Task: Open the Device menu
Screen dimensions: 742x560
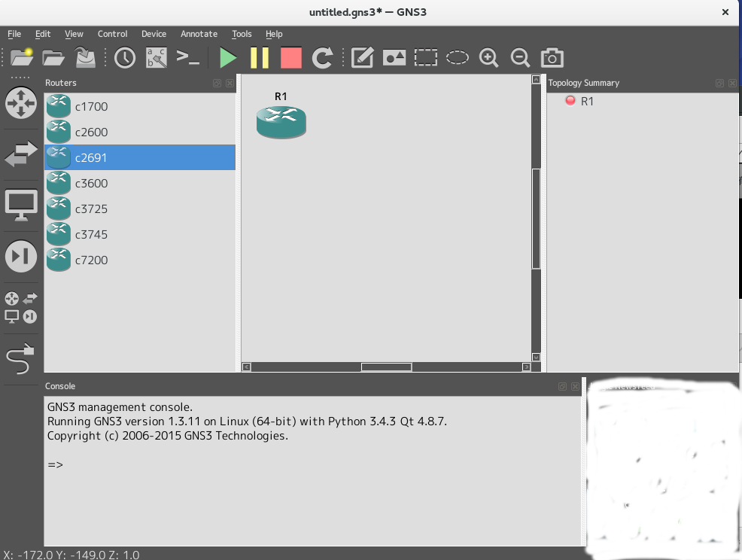Action: coord(154,34)
